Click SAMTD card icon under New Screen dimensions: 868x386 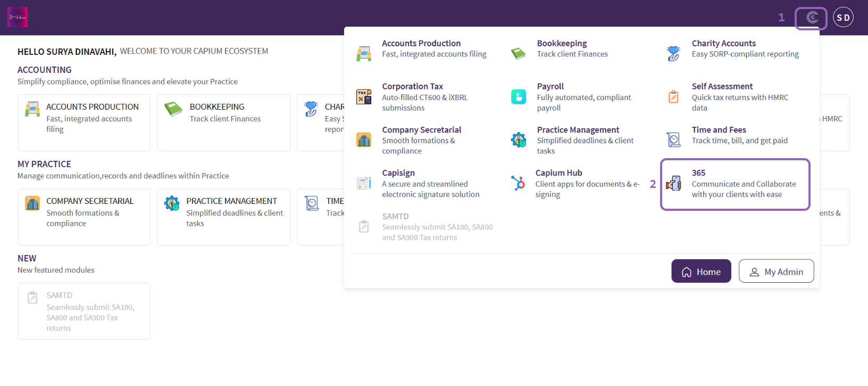point(32,297)
